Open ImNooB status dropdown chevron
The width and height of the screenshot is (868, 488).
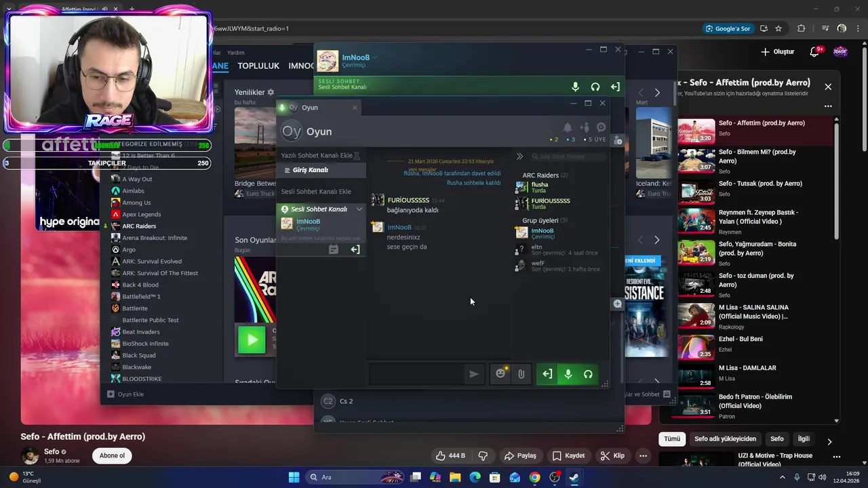point(375,58)
